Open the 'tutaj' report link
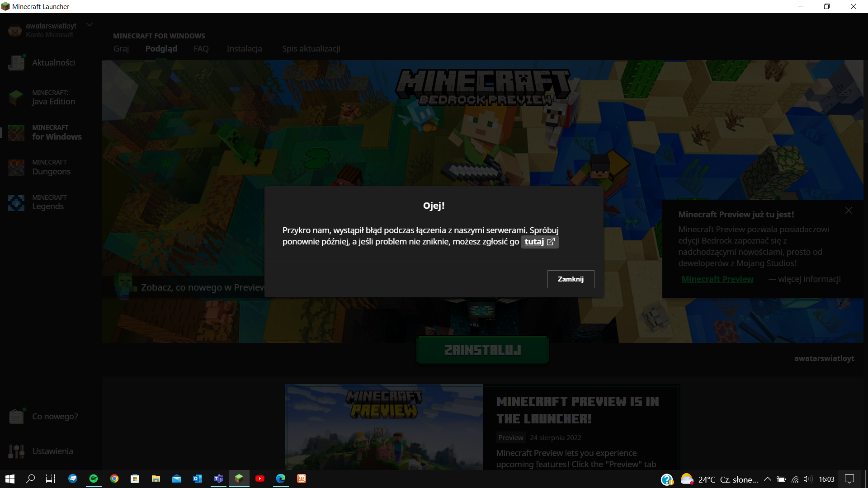 click(x=539, y=242)
